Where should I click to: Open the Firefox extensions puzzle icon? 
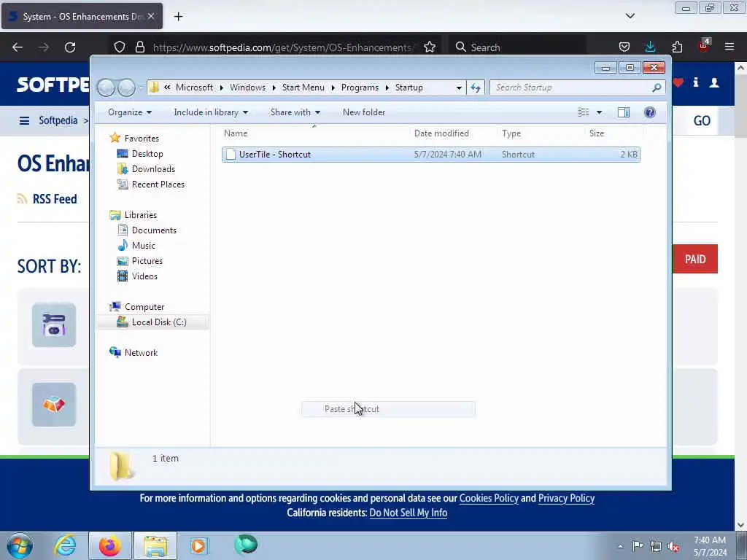tap(677, 47)
